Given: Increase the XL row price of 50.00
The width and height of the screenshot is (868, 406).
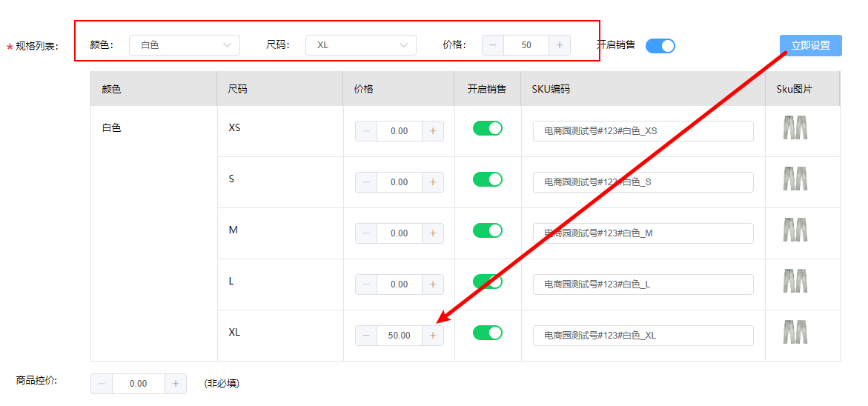Looking at the screenshot, I should (x=433, y=336).
